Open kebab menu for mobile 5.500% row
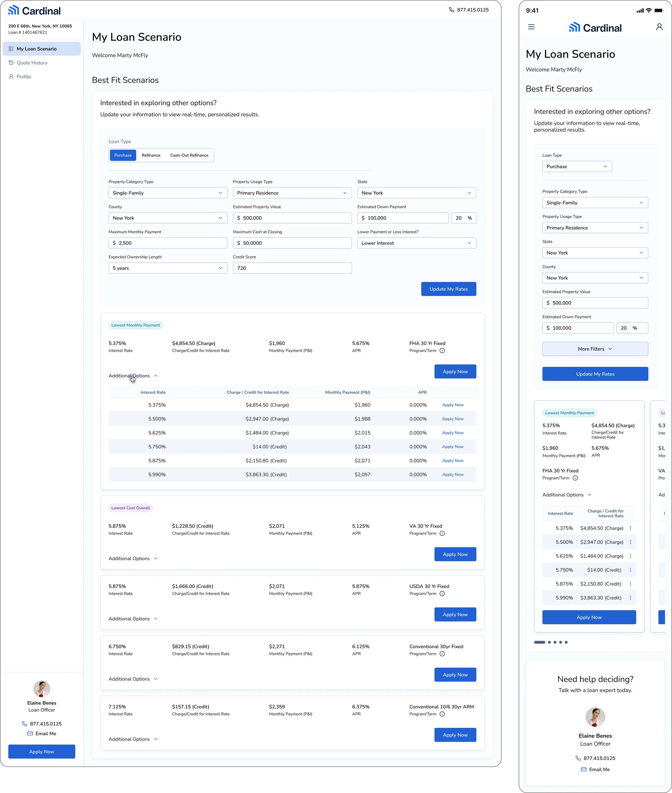 tap(630, 542)
